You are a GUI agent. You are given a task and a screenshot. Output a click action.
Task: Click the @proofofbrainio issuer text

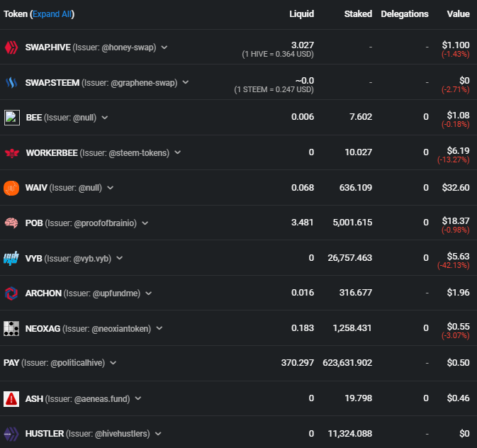(x=104, y=223)
